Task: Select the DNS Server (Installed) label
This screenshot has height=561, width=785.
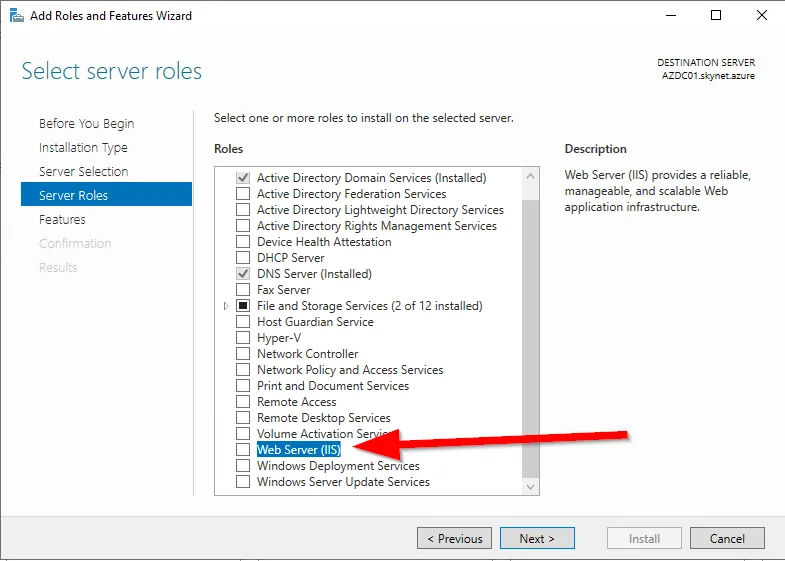Action: coord(314,274)
